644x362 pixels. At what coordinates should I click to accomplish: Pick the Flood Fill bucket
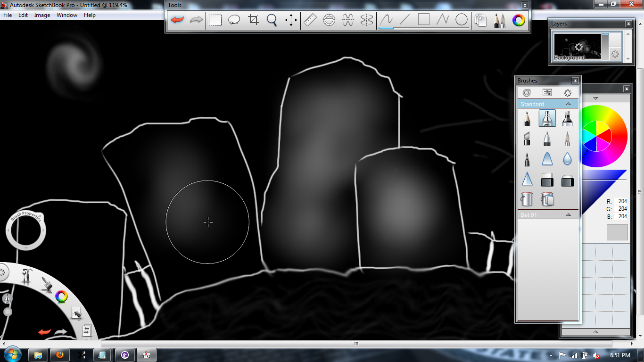click(x=527, y=199)
